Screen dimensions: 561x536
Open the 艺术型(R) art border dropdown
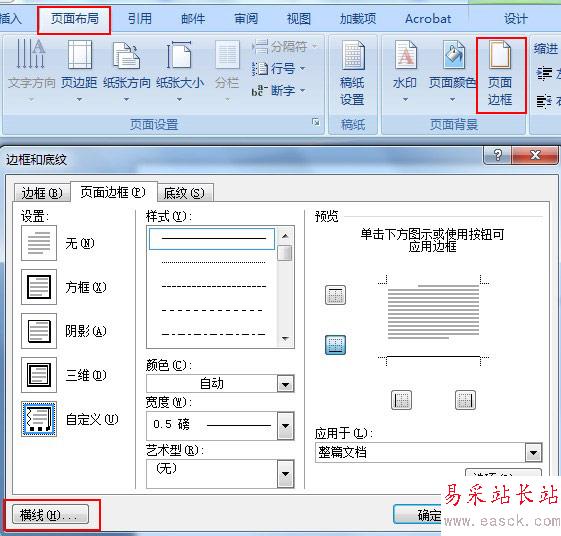(285, 474)
